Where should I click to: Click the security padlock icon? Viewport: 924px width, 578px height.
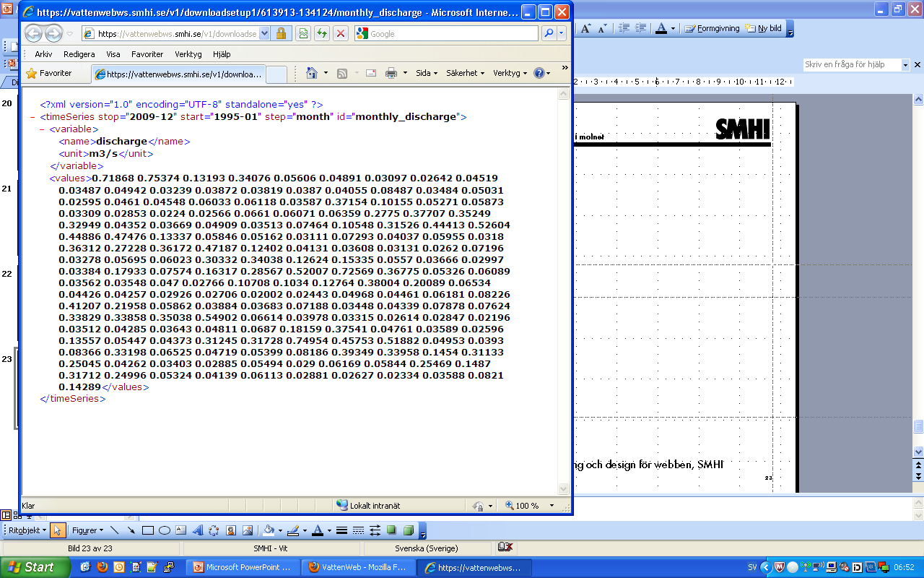(x=281, y=33)
